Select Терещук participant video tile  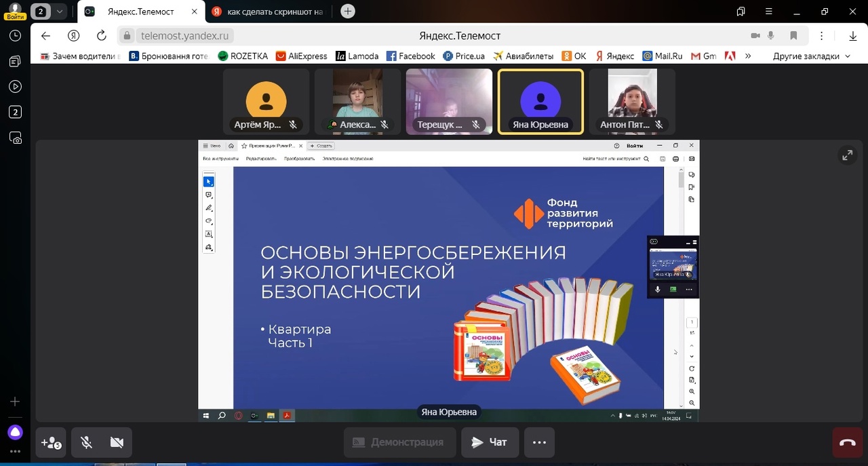point(449,101)
